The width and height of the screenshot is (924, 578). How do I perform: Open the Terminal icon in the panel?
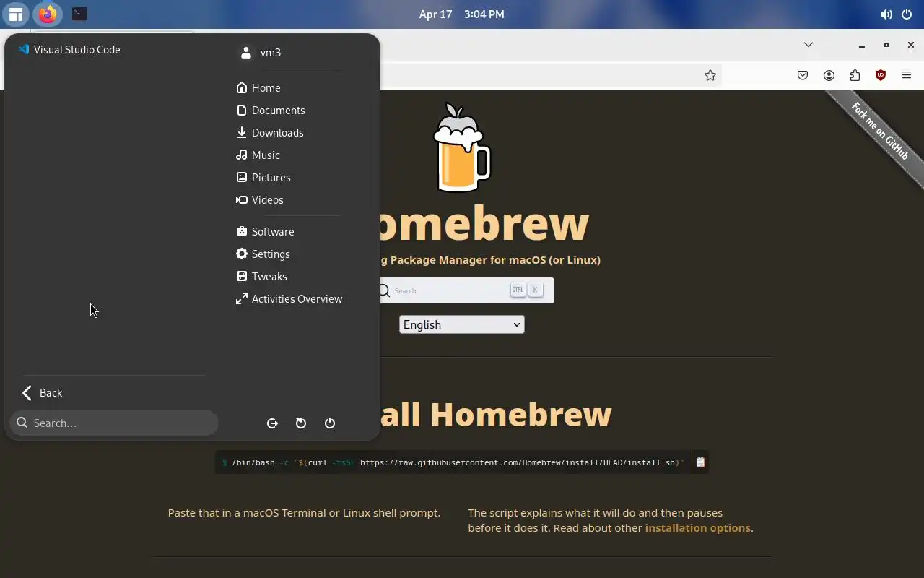tap(79, 14)
